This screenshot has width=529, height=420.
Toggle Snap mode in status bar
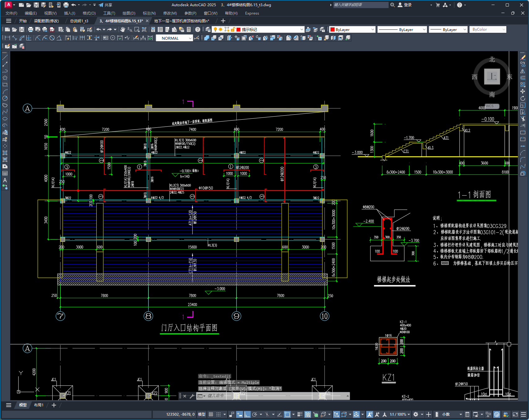(218, 414)
